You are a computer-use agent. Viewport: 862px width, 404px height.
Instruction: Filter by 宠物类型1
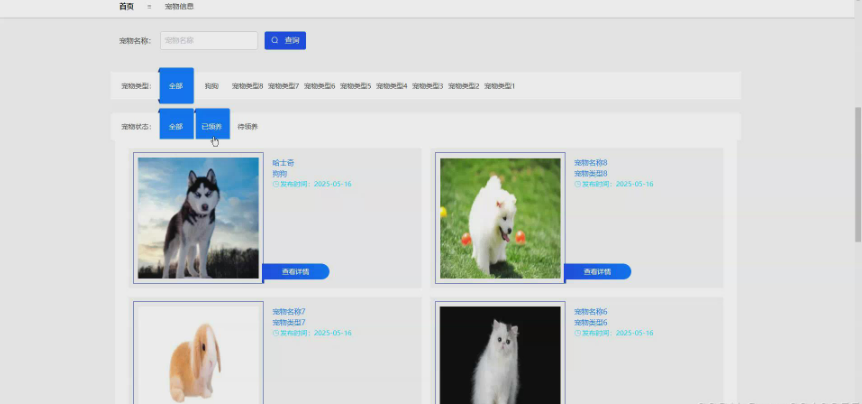(x=500, y=86)
